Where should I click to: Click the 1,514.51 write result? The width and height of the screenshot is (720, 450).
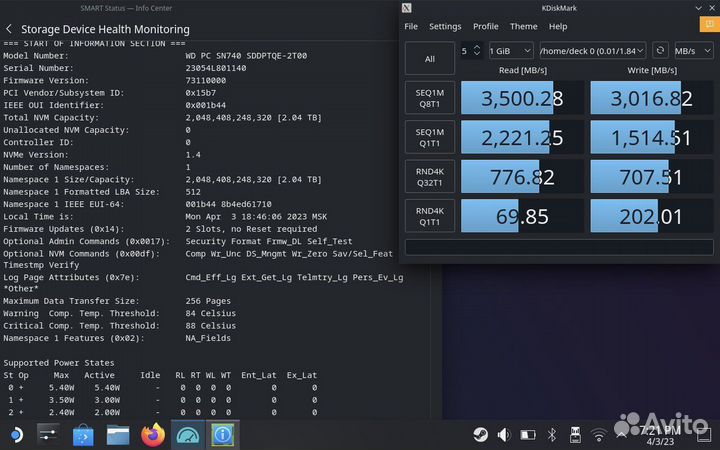pyautogui.click(x=652, y=137)
